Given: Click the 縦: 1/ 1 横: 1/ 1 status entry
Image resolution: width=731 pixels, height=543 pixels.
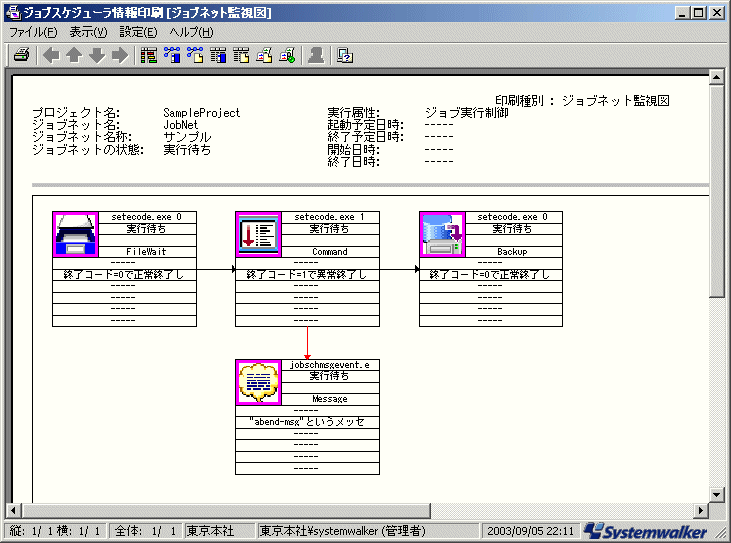Looking at the screenshot, I should [x=55, y=531].
